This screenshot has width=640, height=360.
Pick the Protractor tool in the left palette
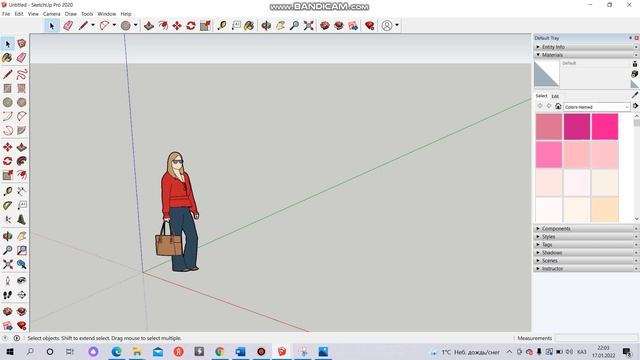[7, 205]
